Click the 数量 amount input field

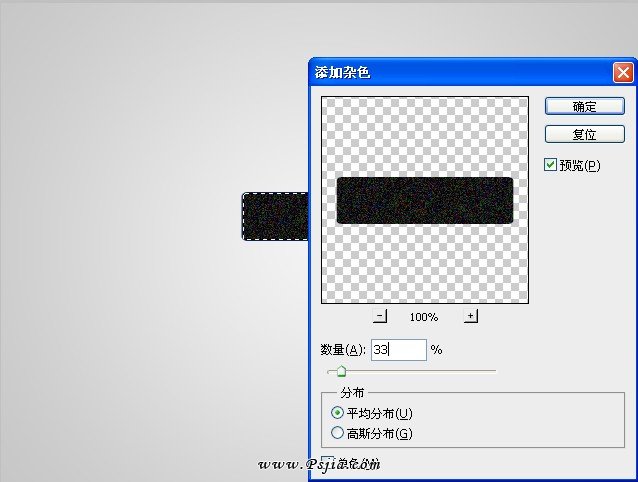(x=398, y=350)
